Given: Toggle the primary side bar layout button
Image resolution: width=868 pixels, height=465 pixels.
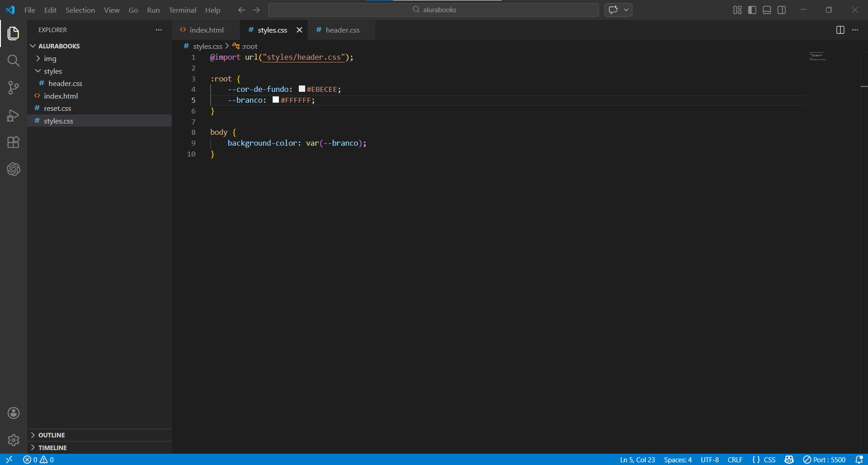Looking at the screenshot, I should coord(752,10).
